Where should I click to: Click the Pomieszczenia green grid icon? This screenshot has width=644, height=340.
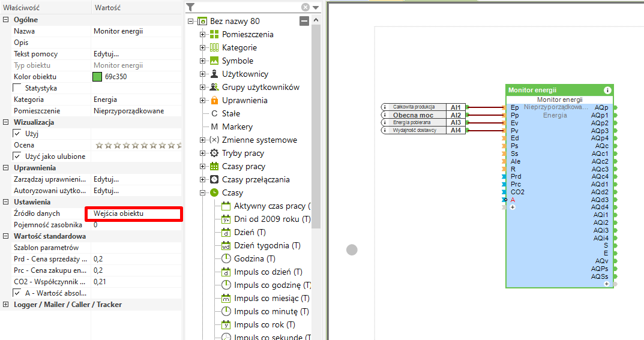[214, 34]
